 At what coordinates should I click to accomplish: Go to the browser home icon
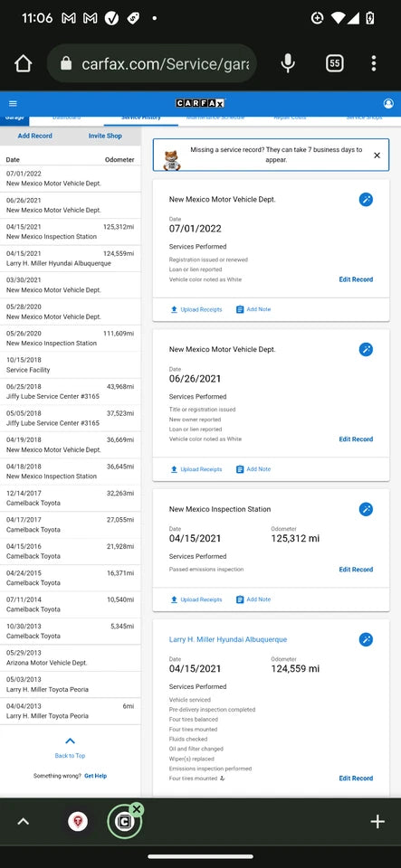[24, 63]
